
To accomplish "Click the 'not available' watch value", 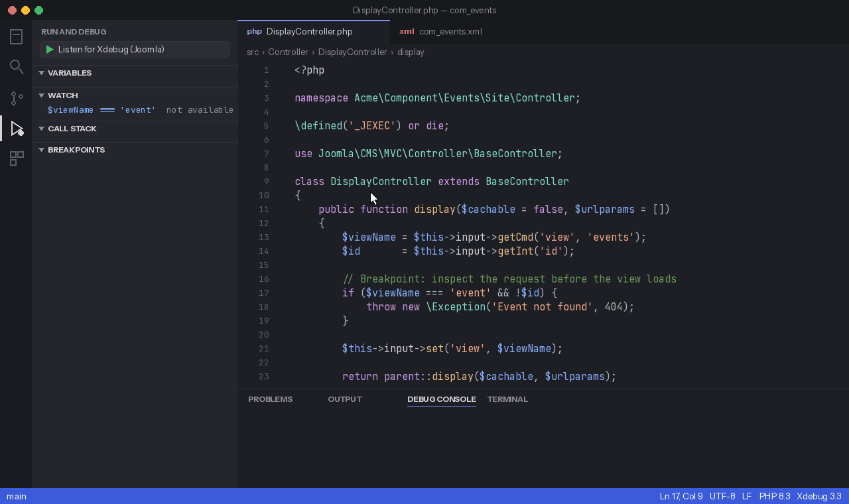I will click(200, 110).
